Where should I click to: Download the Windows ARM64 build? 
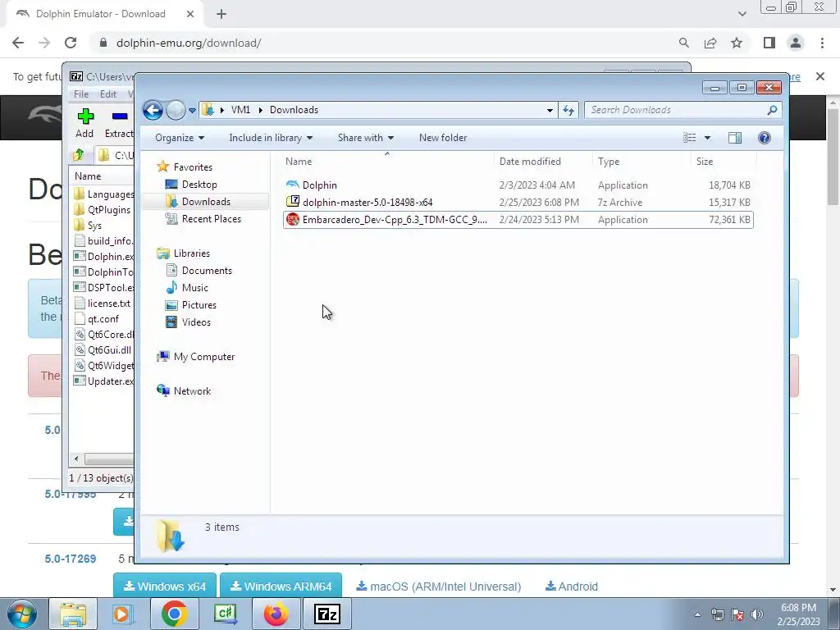[281, 587]
